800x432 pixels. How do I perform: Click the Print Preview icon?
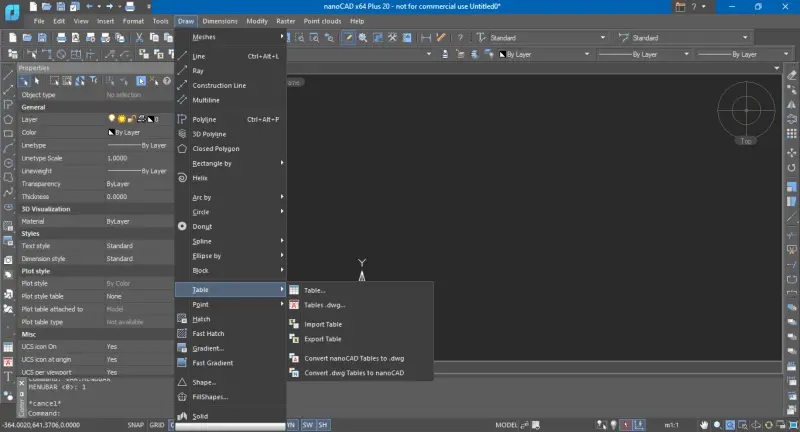pos(76,38)
